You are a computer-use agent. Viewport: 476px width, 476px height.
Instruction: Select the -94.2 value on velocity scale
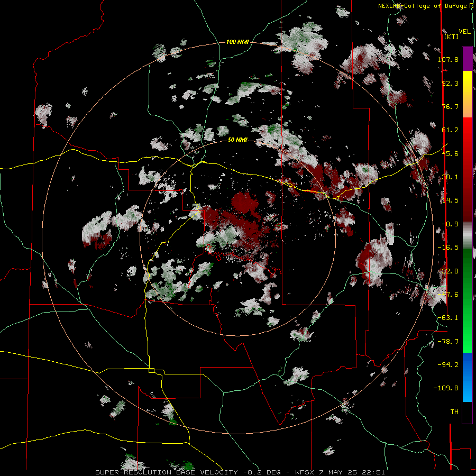[x=448, y=365]
